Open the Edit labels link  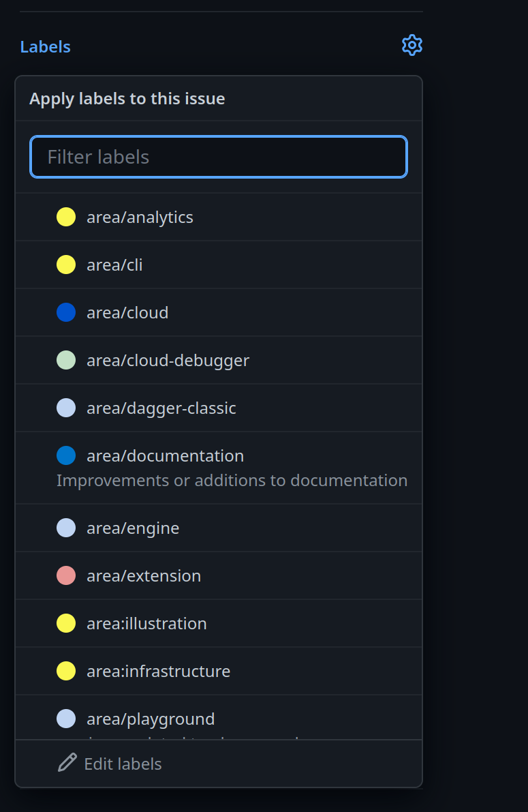tap(123, 764)
